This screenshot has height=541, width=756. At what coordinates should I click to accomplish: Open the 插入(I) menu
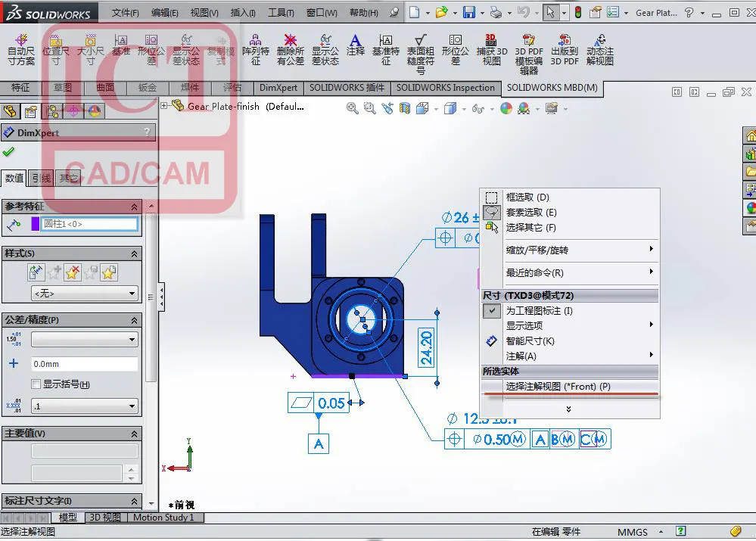tap(243, 13)
